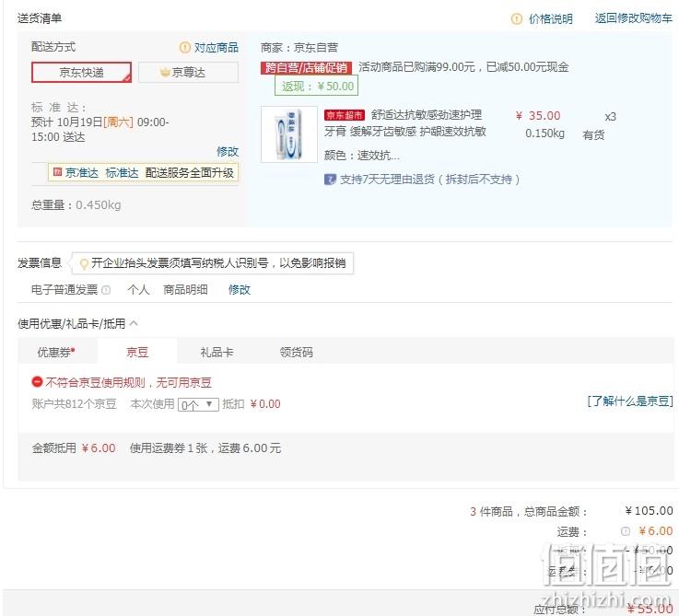Click the 价格说明 info icon
Image resolution: width=679 pixels, height=616 pixels.
517,18
